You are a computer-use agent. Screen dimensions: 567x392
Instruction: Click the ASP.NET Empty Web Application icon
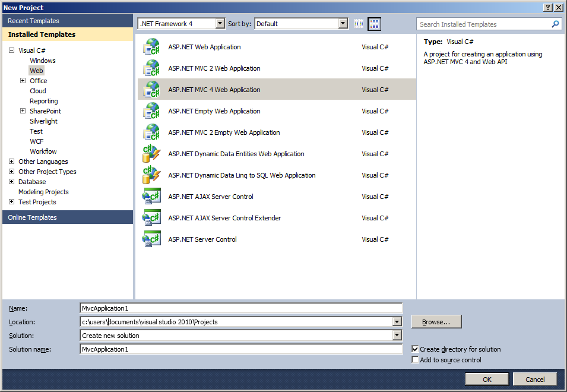click(151, 111)
